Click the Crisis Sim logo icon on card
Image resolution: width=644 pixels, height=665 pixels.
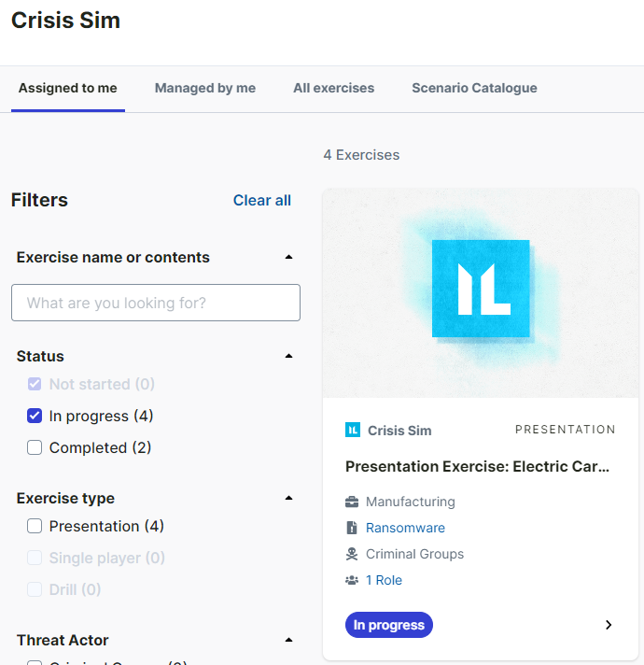pos(353,430)
